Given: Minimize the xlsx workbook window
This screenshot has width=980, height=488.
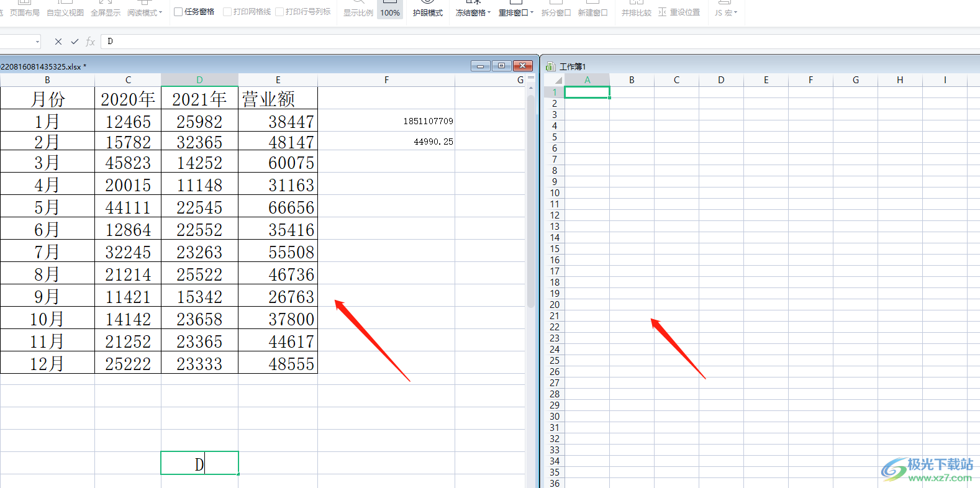Looking at the screenshot, I should point(481,66).
